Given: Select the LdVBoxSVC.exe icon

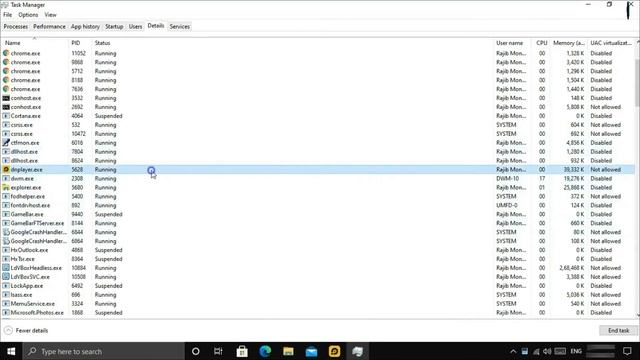Looking at the screenshot, I should [x=6, y=277].
